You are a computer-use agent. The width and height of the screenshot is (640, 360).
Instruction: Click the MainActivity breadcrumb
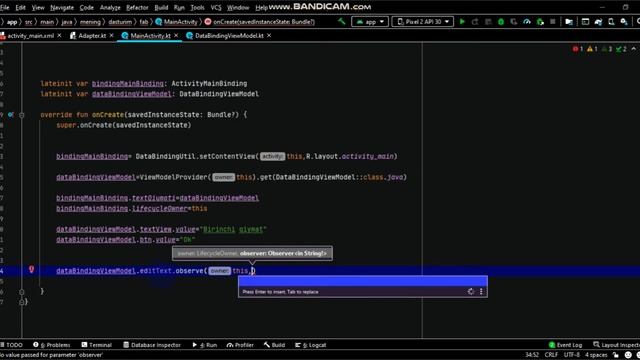tap(177, 22)
